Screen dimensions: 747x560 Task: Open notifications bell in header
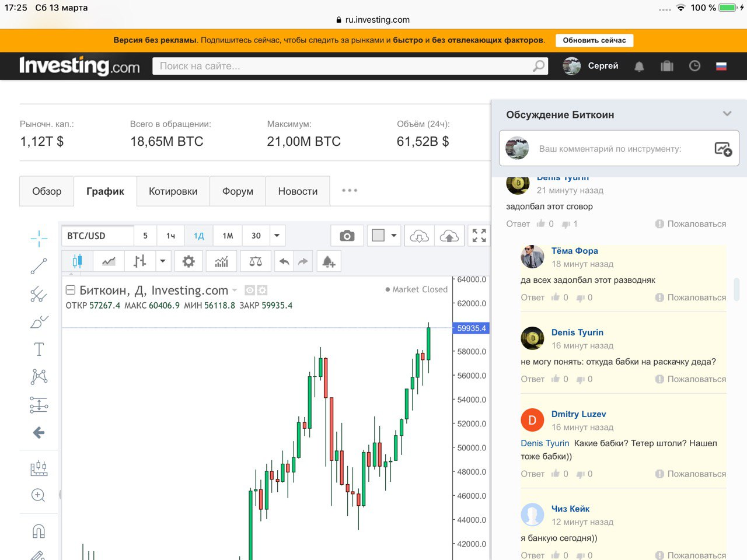tap(639, 66)
